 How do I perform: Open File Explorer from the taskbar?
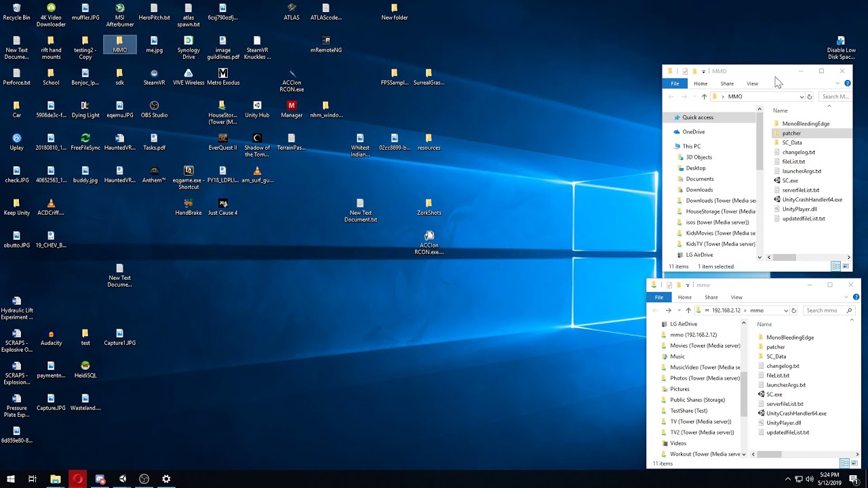click(x=56, y=479)
